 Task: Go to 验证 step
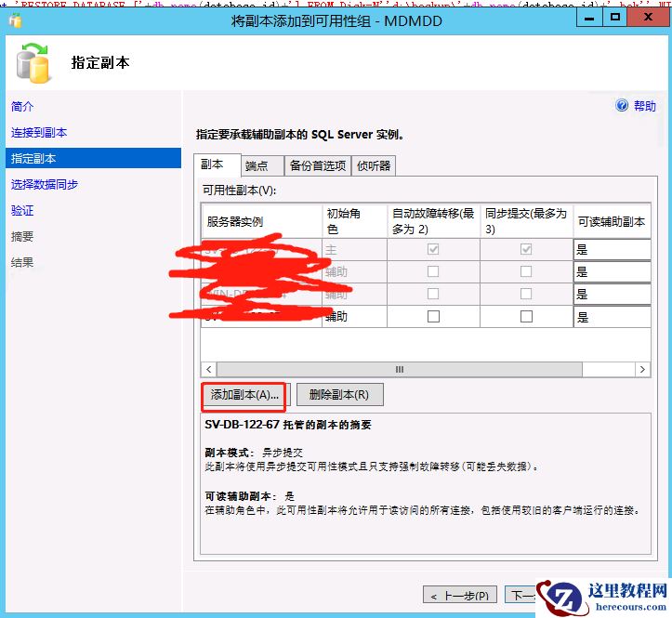pos(22,210)
